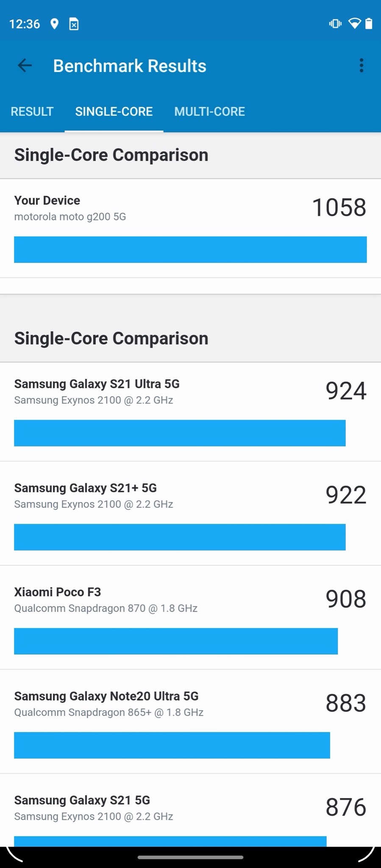
Task: Tap the 1058 score for Your Device
Action: pos(339,208)
